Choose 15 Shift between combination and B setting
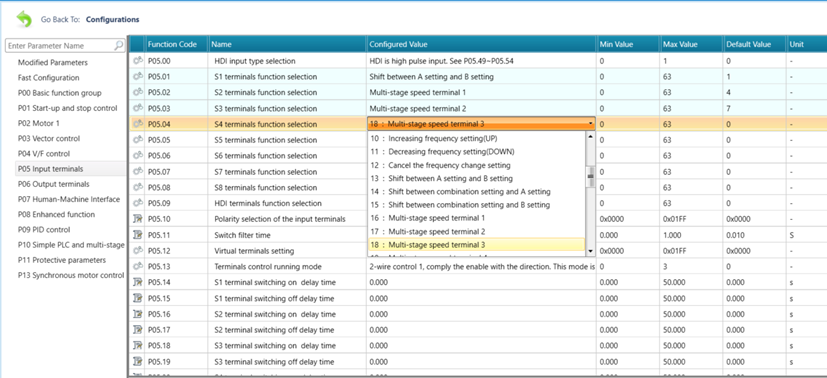This screenshot has height=378, width=827. (476, 205)
